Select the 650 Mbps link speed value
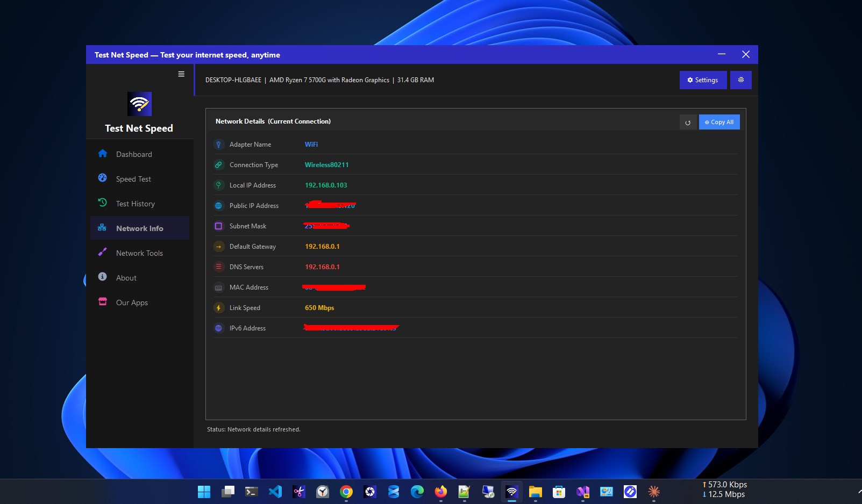862x504 pixels. pos(319,308)
